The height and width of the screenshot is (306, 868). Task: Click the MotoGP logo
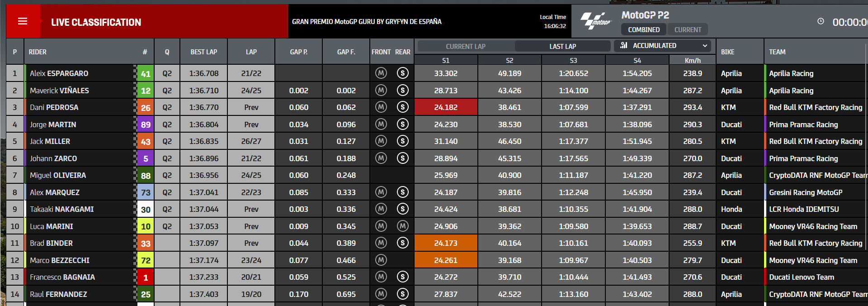coord(596,21)
